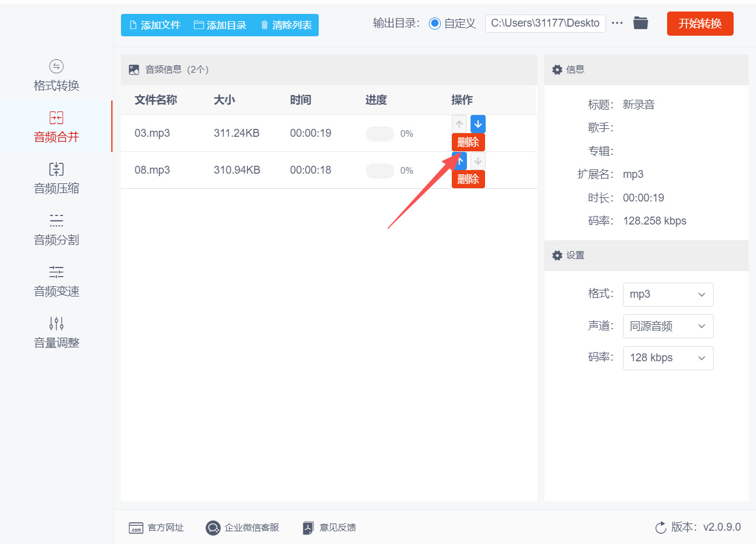Click the move-up arrow for 03.mp3
The height and width of the screenshot is (544, 756).
coord(459,124)
